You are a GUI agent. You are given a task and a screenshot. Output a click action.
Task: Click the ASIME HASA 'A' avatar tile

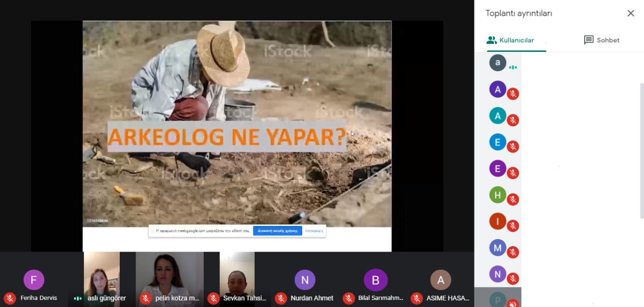(441, 280)
